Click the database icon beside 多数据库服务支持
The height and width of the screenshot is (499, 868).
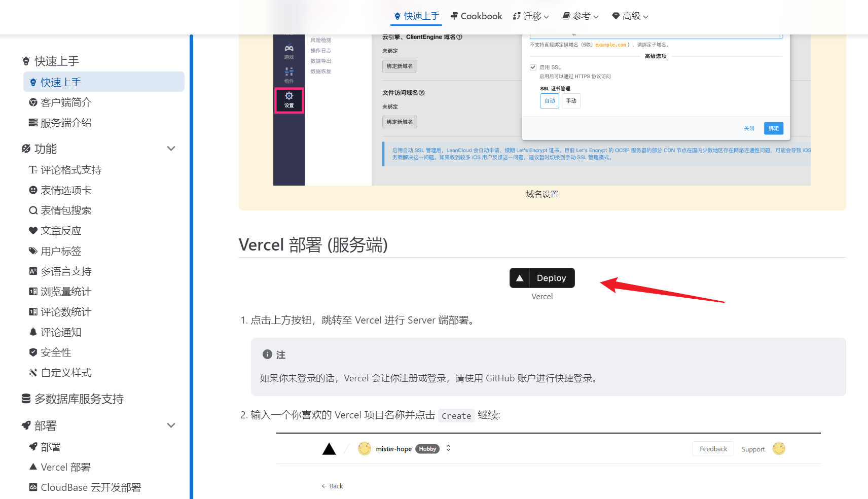26,399
